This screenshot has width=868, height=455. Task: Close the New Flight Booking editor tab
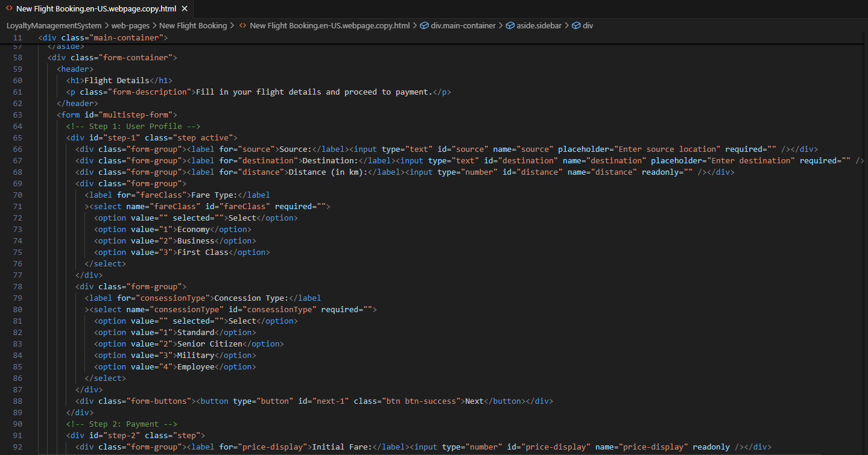pos(185,9)
